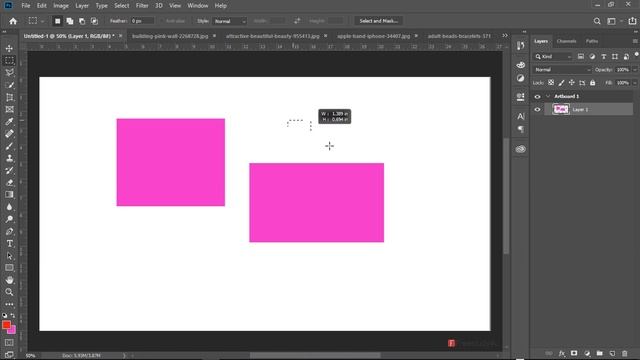Screen dimensions: 640x360
Task: Toggle pixel layer filter in Layers panel
Action: [x=581, y=57]
